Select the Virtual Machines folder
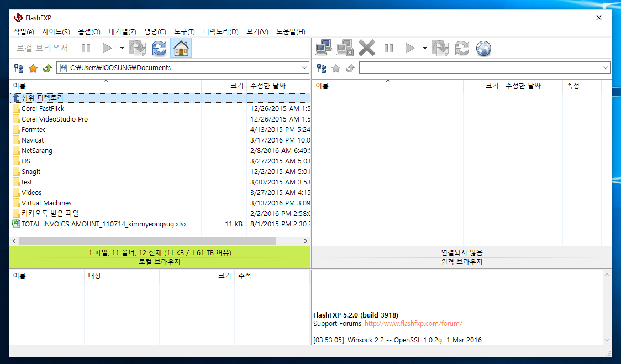The width and height of the screenshot is (621, 364). pos(46,203)
